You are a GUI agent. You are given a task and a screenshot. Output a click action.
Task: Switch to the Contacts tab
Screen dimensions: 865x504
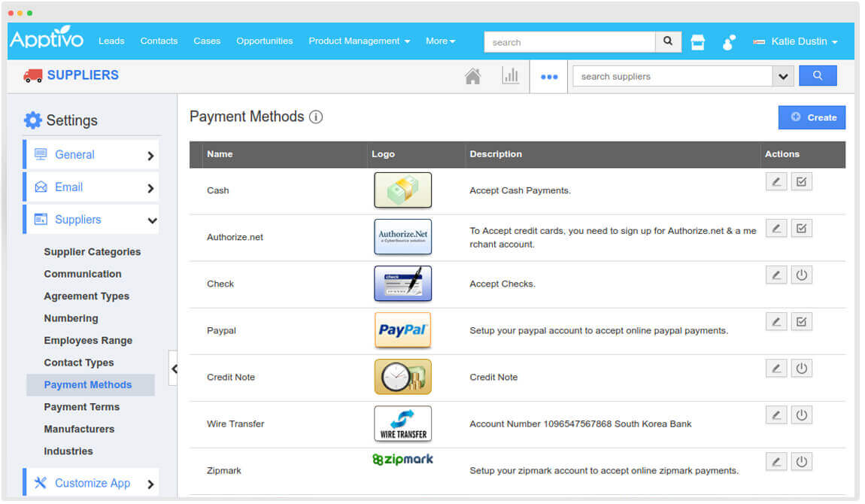(x=159, y=41)
